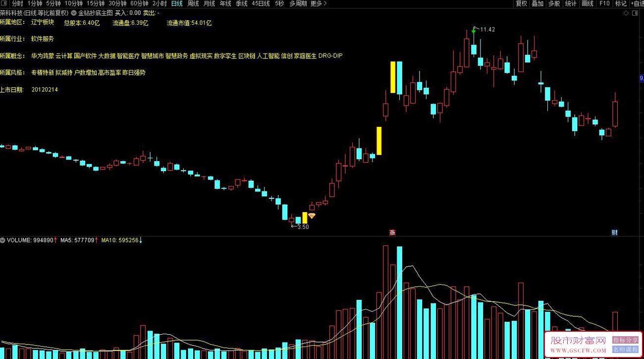644x359 pixels.
Task: Expand the 更多 periods menu
Action: click(319, 3)
